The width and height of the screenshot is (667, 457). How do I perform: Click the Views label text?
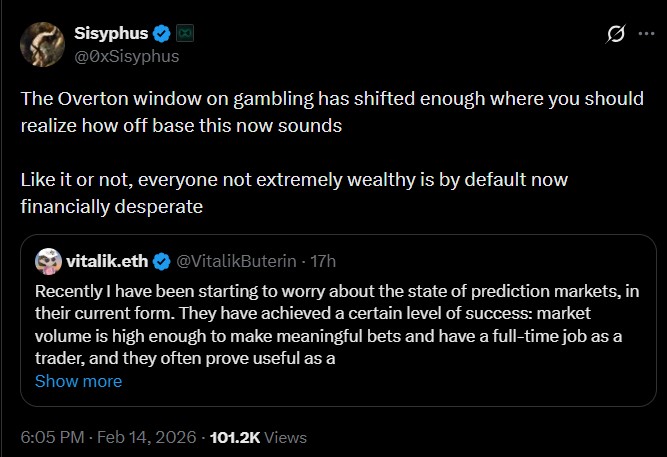click(286, 437)
